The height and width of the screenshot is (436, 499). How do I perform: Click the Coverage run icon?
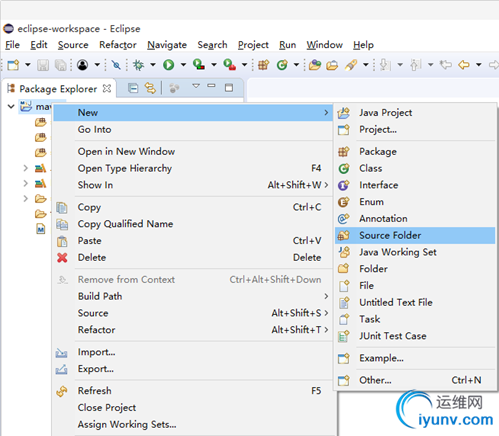199,65
